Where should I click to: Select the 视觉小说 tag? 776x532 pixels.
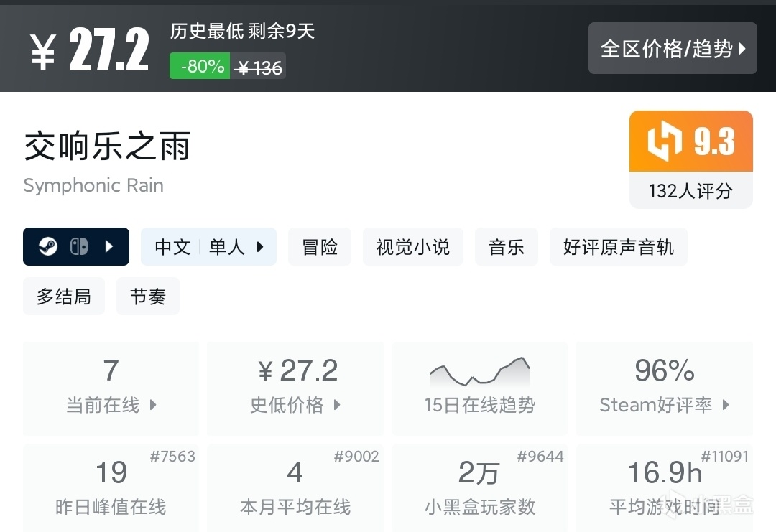coord(413,247)
